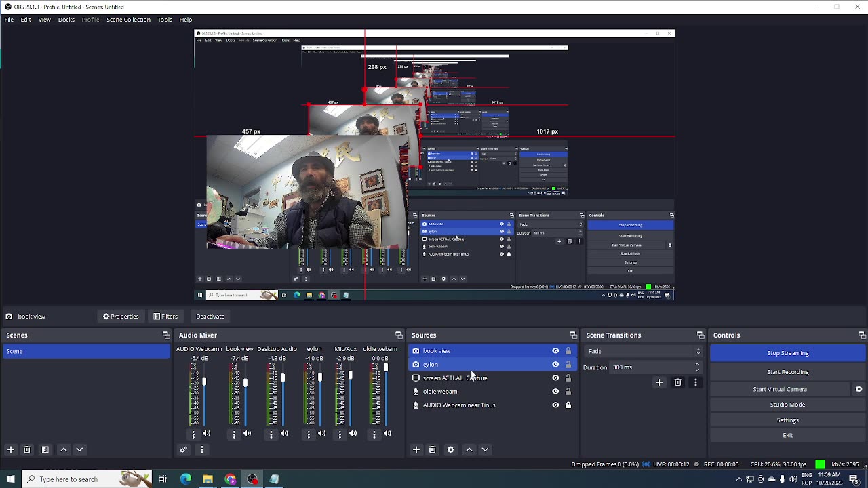The image size is (868, 488).
Task: Increase the transition duration with the up arrow
Action: pos(697,365)
